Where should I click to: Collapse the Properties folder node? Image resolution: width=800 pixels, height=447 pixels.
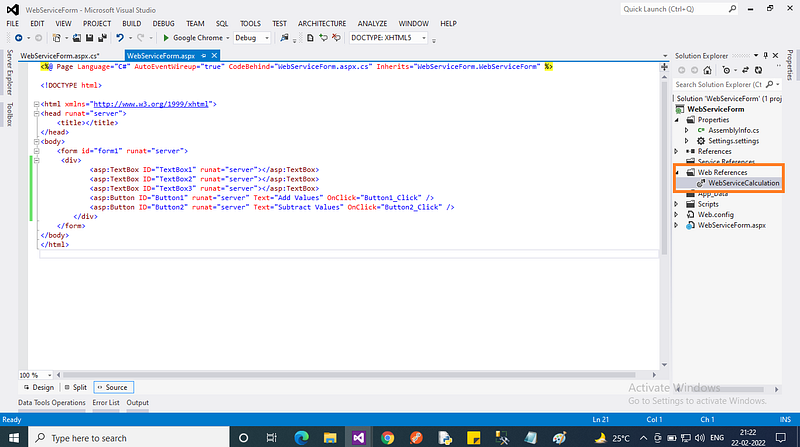[677, 120]
